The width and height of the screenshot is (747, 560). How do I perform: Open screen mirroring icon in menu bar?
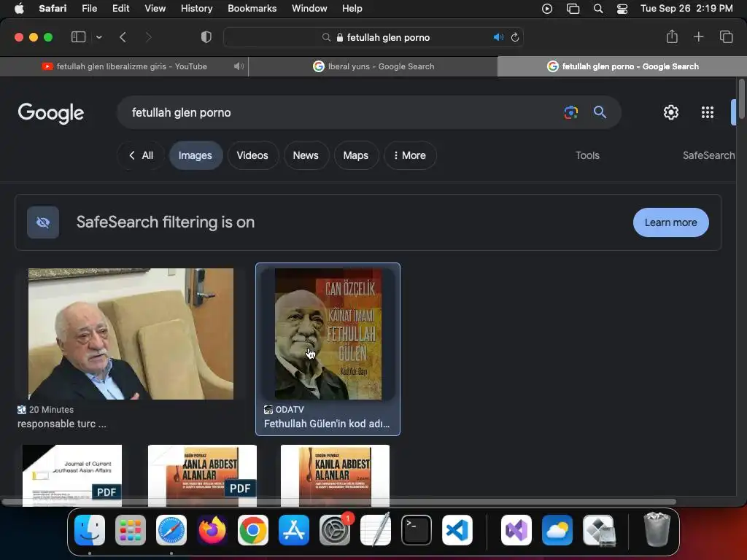573,9
